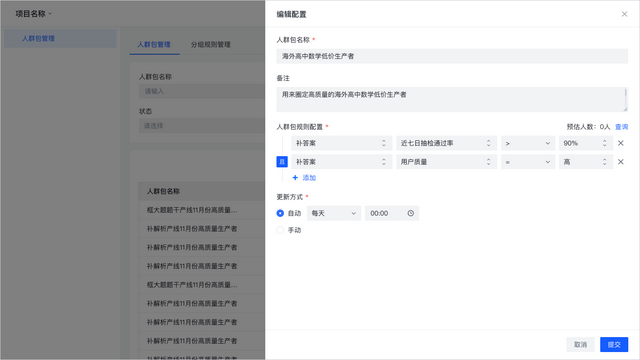The image size is (640, 360).
Task: Open the clock icon in time picker
Action: coord(411,213)
